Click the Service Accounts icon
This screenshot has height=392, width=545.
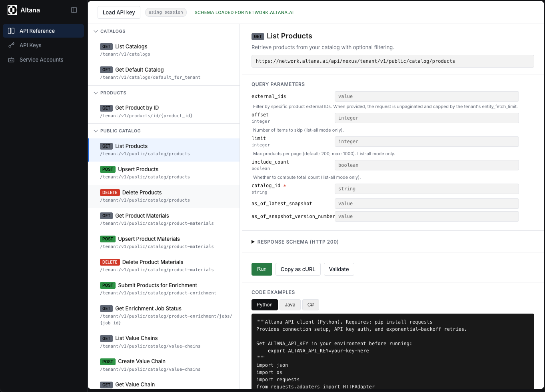click(11, 60)
